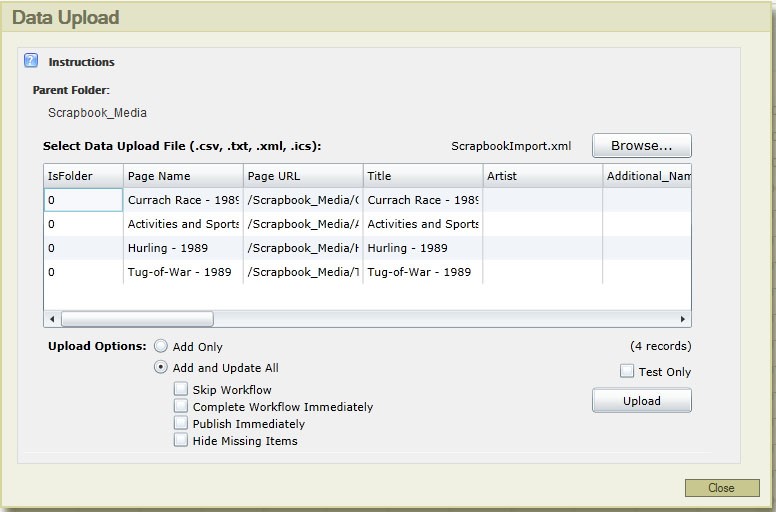776x512 pixels.
Task: Click Page URL cell in Activities and Sports row
Action: pos(303,224)
